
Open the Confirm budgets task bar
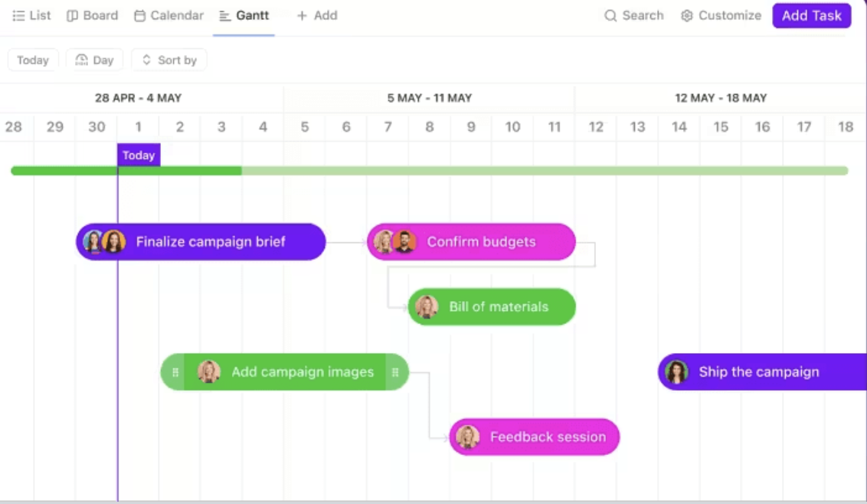click(x=481, y=242)
